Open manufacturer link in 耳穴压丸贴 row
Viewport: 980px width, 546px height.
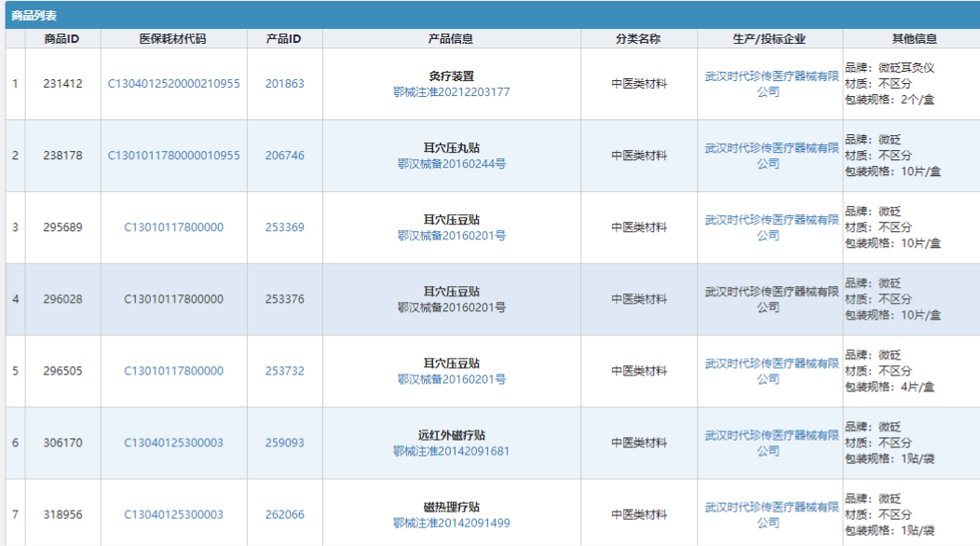pyautogui.click(x=771, y=157)
